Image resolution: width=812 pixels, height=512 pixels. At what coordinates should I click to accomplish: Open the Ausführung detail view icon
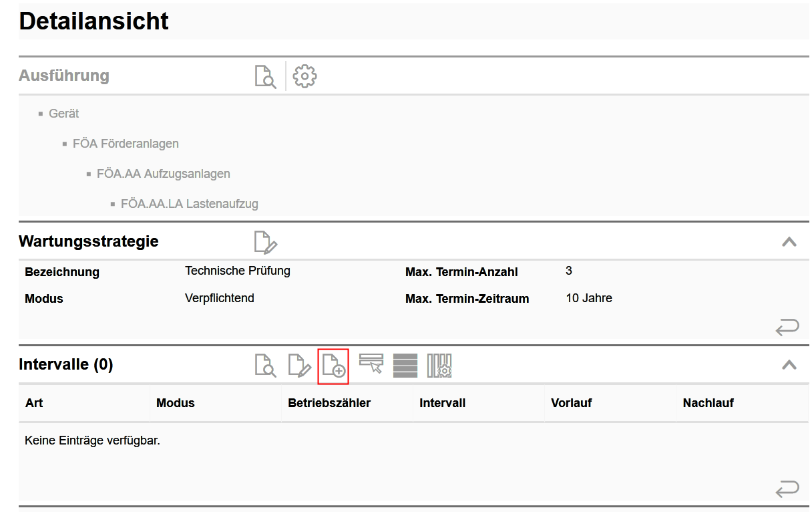pos(265,76)
